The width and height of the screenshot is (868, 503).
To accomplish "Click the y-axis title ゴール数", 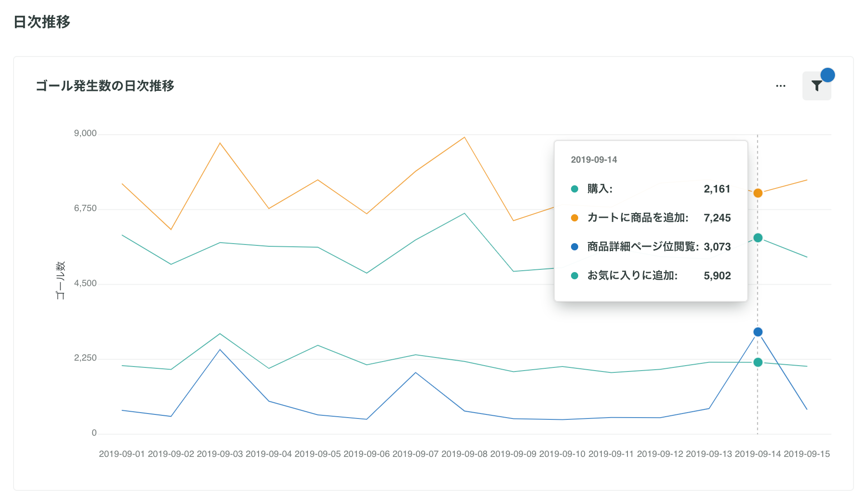I will click(61, 280).
